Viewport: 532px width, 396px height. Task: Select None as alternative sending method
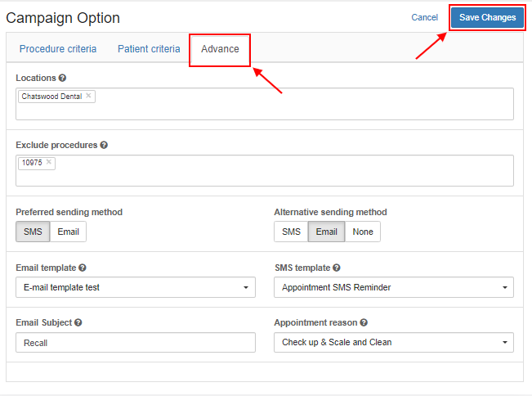[363, 232]
